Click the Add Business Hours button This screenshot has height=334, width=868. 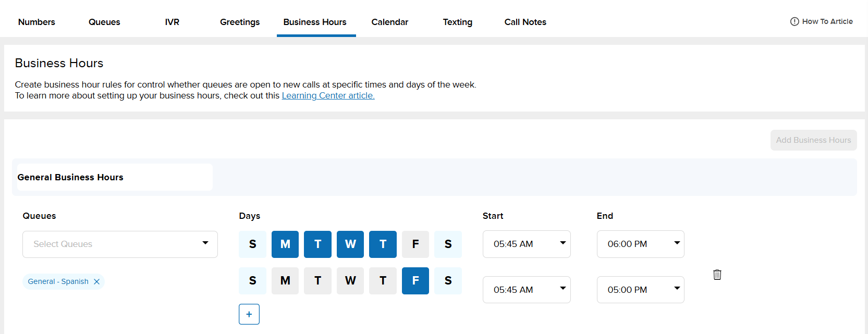[x=813, y=140]
